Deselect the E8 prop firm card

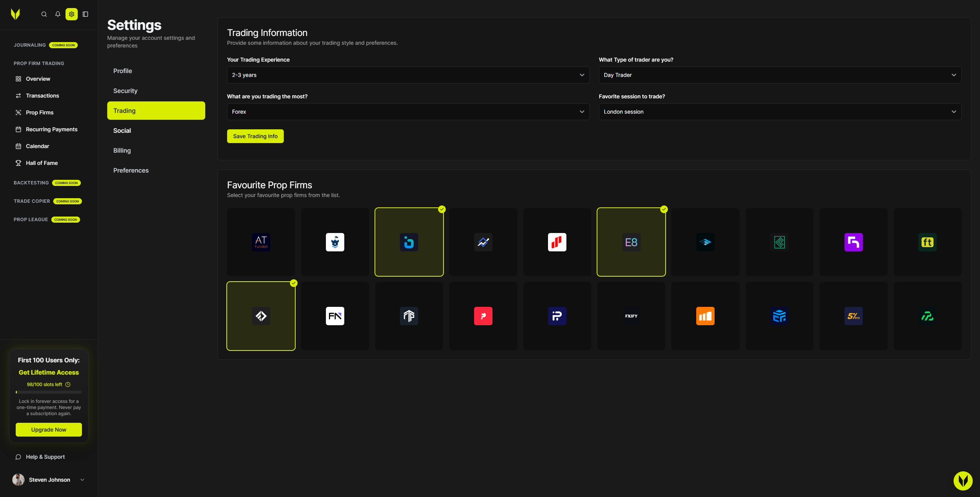(632, 242)
